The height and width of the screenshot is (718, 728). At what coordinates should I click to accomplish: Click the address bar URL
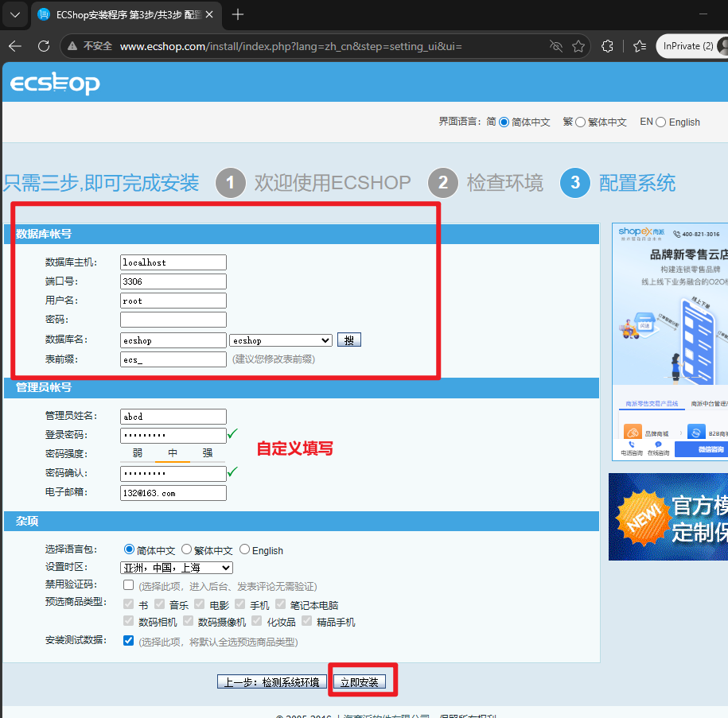tap(290, 46)
